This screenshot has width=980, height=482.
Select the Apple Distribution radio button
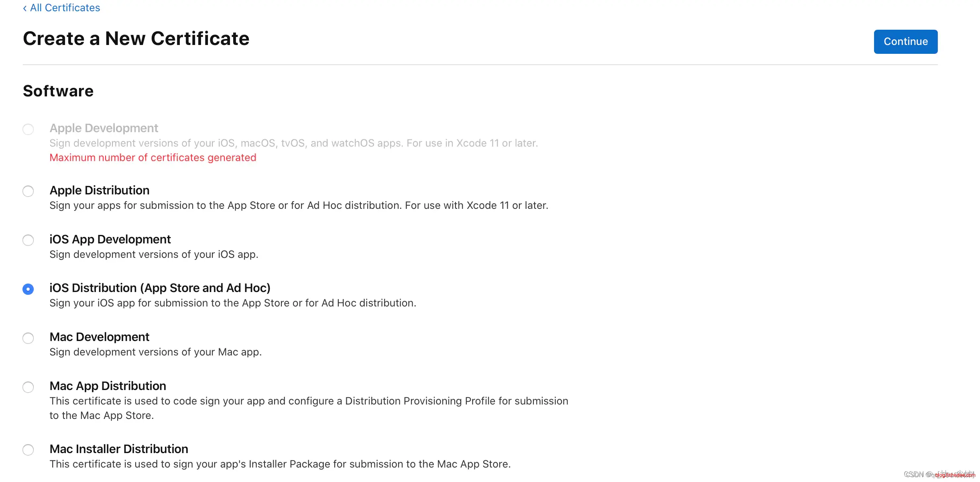(x=28, y=191)
